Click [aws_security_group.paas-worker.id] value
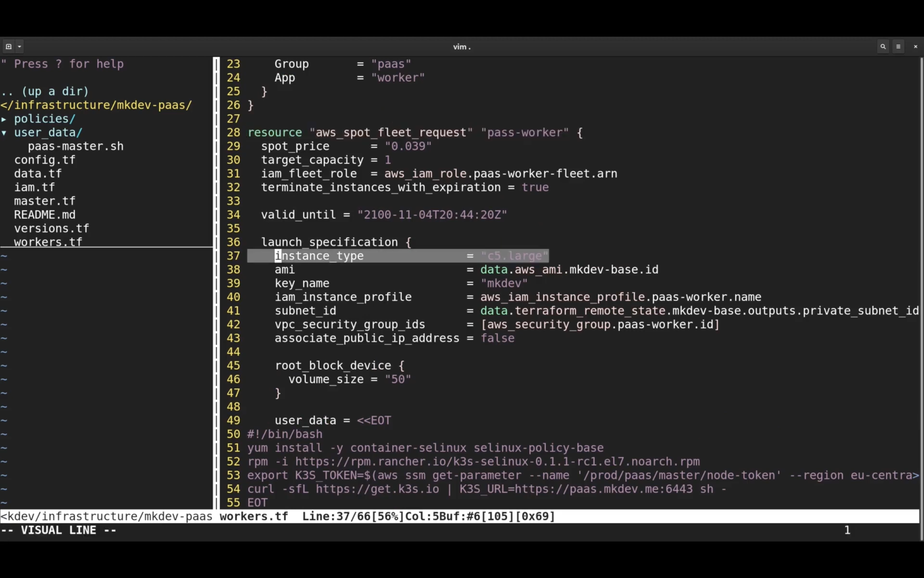The image size is (924, 578). click(600, 324)
